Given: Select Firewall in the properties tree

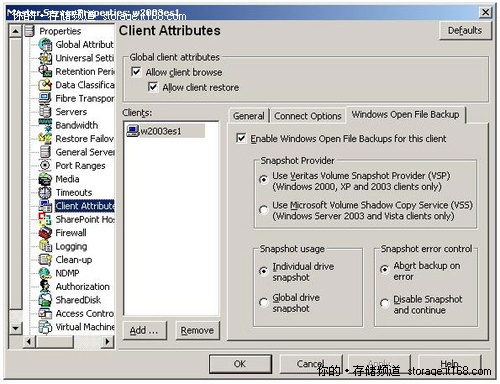Looking at the screenshot, I should tap(71, 233).
